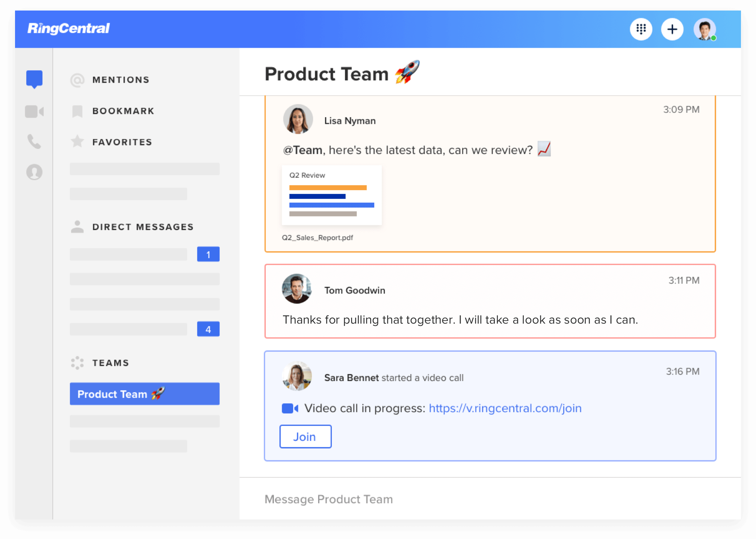This screenshot has height=539, width=756.
Task: Open Favorites section
Action: [122, 142]
